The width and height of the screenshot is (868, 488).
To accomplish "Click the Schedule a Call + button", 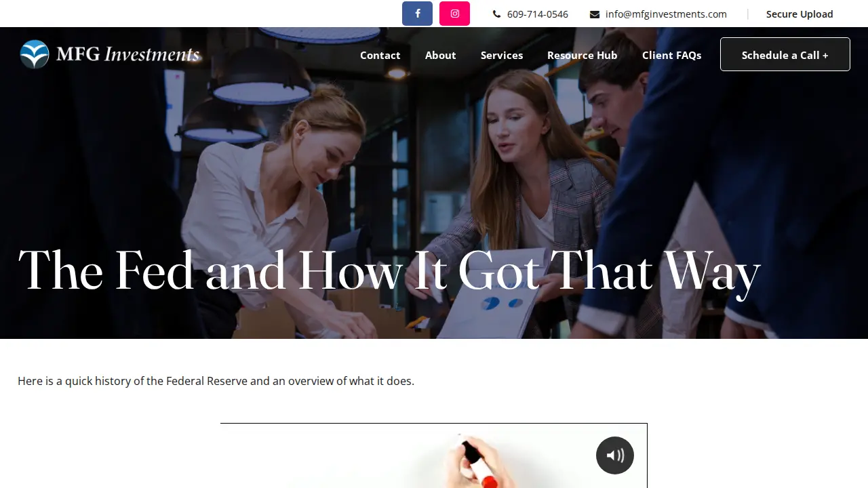I will [785, 54].
